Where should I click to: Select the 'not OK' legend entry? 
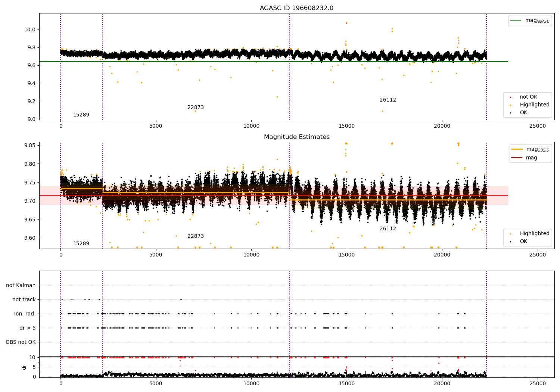pyautogui.click(x=528, y=97)
